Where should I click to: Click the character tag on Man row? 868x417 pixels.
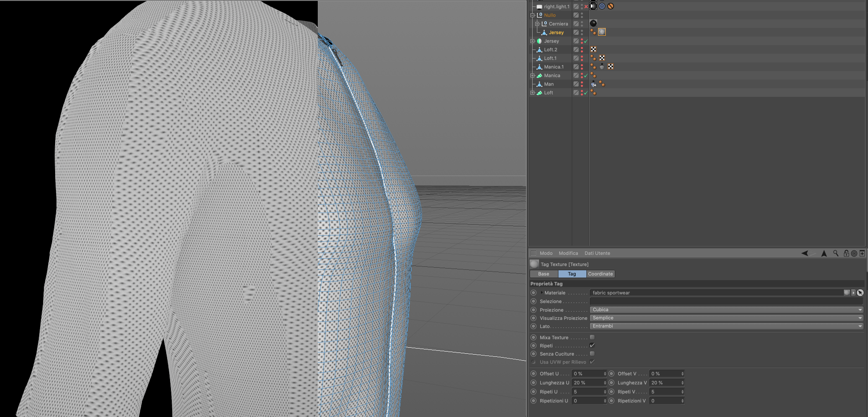coord(593,84)
